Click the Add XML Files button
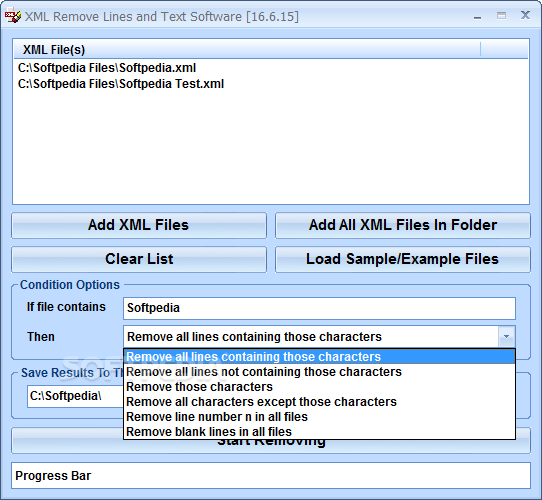 pyautogui.click(x=139, y=225)
